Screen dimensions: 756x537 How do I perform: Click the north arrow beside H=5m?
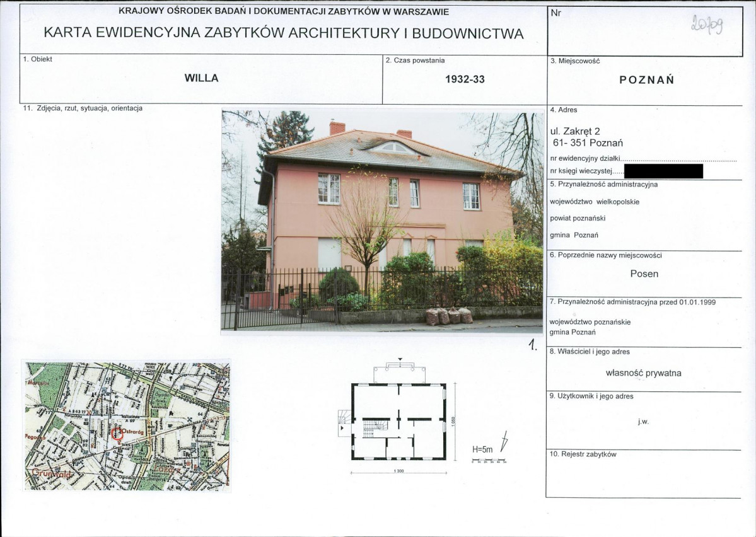(x=504, y=441)
